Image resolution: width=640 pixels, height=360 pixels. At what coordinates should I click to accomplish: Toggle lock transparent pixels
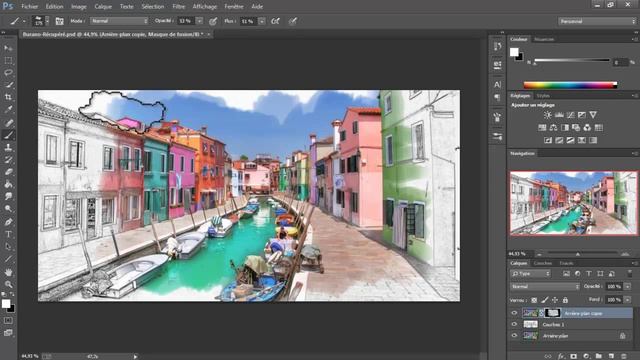coord(534,300)
